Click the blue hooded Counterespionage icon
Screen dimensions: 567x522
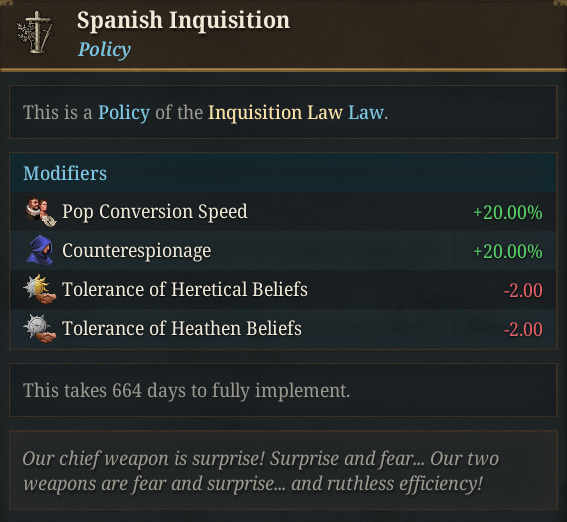click(x=40, y=251)
